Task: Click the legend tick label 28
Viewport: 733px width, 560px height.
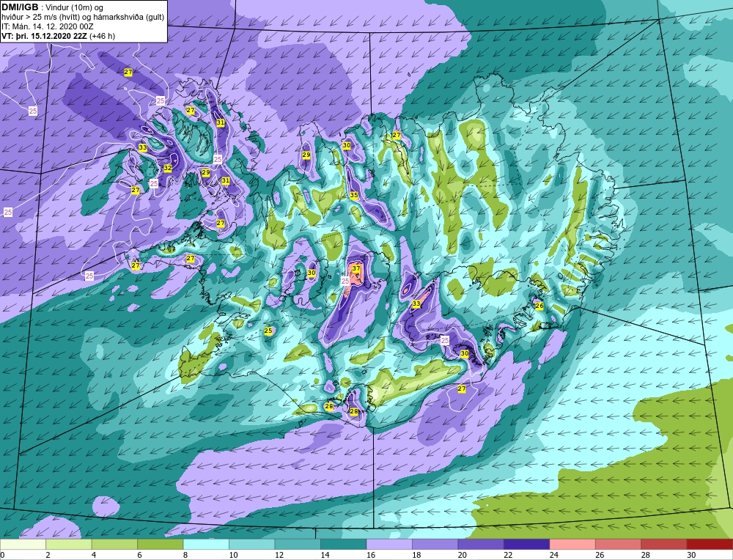Action: coord(646,555)
